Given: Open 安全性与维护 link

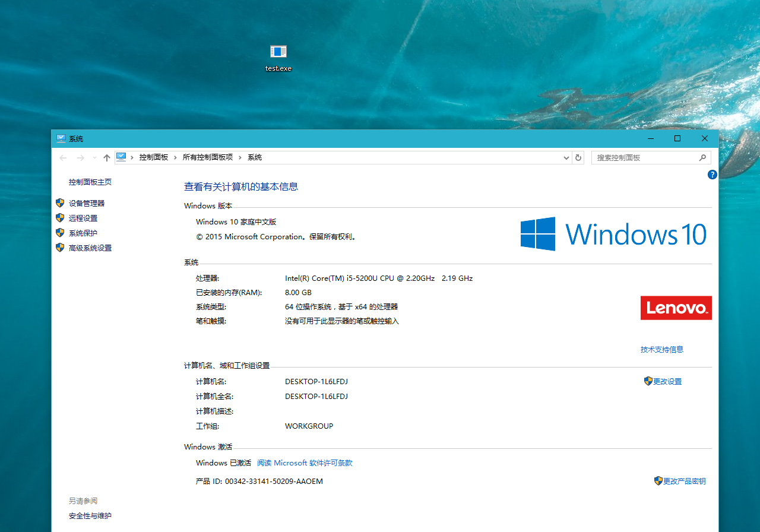Looking at the screenshot, I should (90, 516).
